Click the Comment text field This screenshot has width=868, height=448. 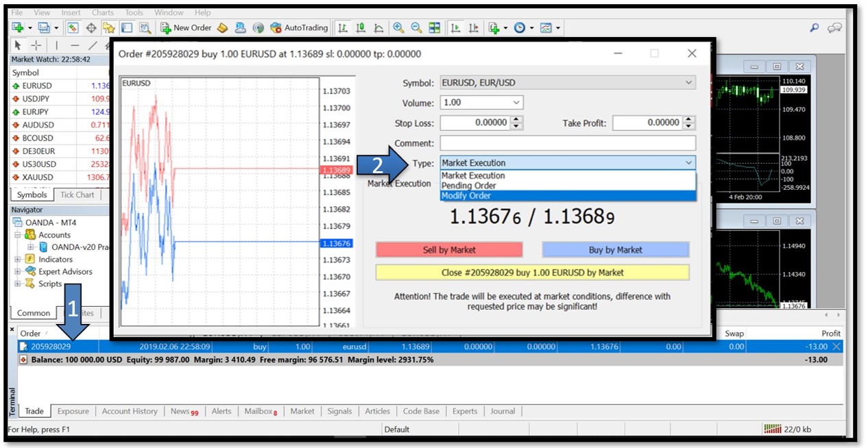click(x=568, y=143)
